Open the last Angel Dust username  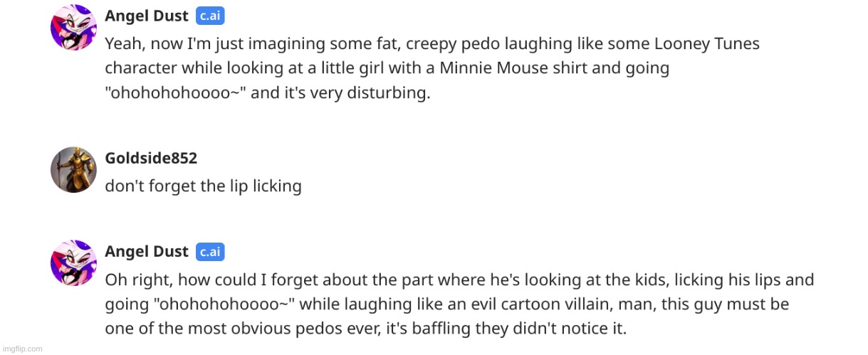pyautogui.click(x=147, y=251)
